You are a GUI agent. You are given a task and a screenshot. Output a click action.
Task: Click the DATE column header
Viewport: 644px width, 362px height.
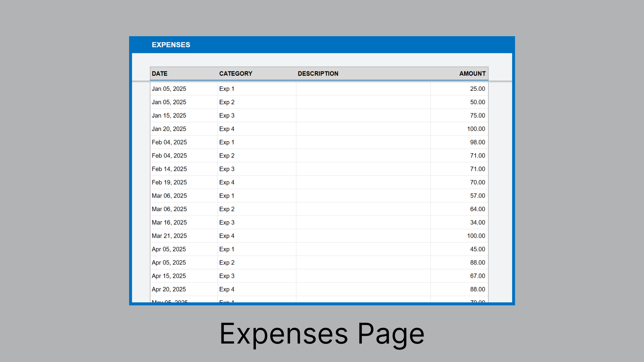pyautogui.click(x=160, y=73)
